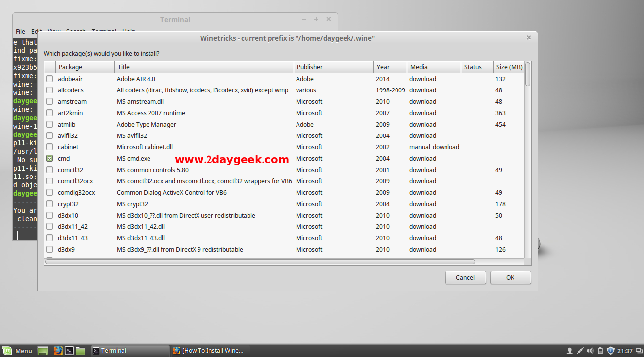The image size is (644, 357).
Task: Click the size value '178'
Action: coord(500,204)
